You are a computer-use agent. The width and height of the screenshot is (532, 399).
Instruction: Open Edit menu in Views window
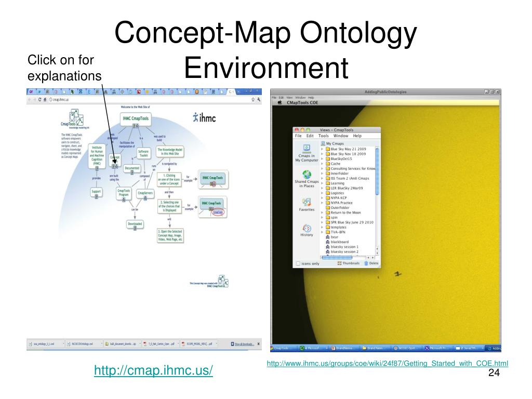310,136
